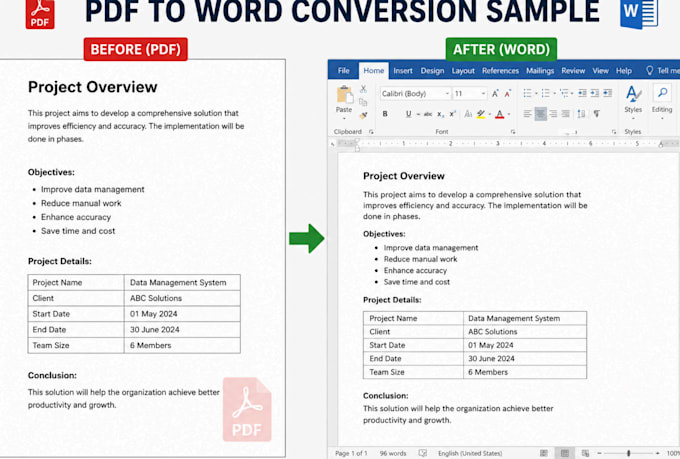Open the Styles gallery icon
Screen dimensions: 680x459
(x=633, y=94)
